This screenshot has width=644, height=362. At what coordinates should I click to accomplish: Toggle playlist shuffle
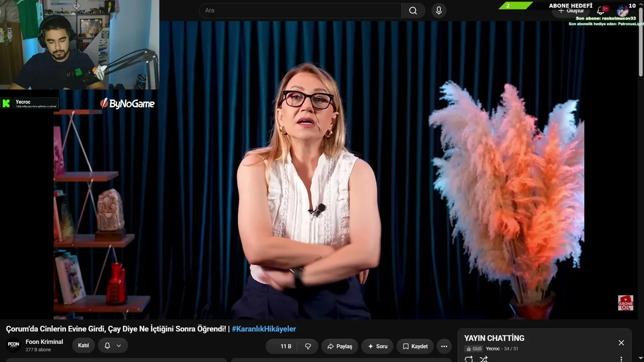click(x=484, y=359)
